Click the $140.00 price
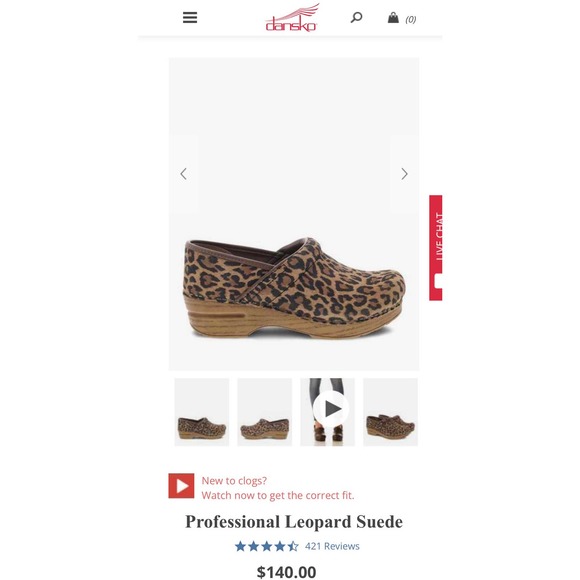The height and width of the screenshot is (580, 580). (x=287, y=572)
